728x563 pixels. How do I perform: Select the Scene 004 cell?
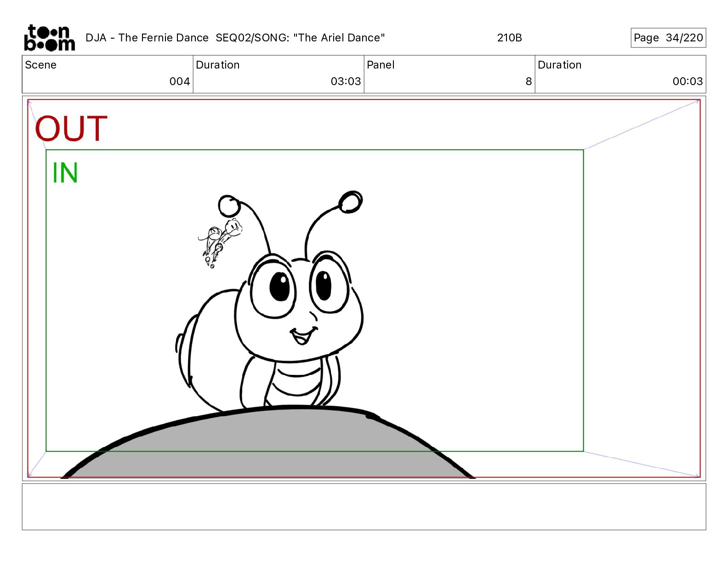coord(108,74)
